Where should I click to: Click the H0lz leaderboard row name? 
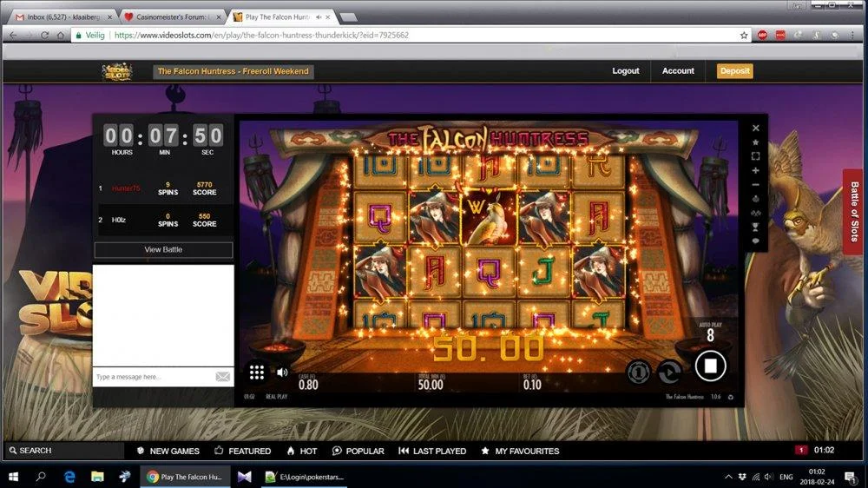coord(118,220)
